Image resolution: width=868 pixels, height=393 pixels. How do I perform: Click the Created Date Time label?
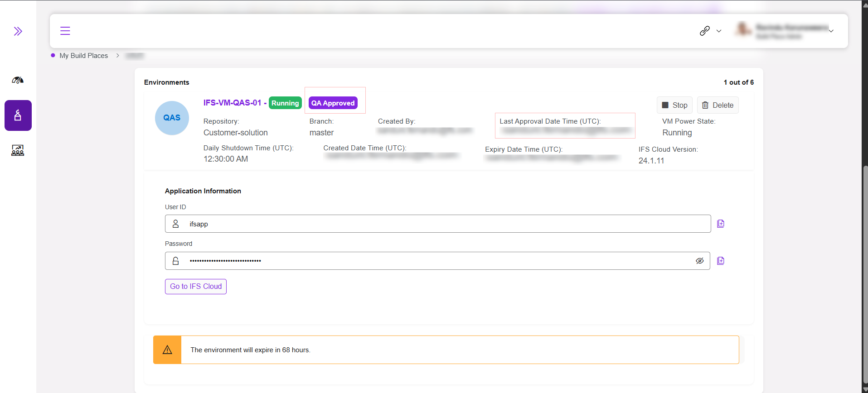(365, 148)
